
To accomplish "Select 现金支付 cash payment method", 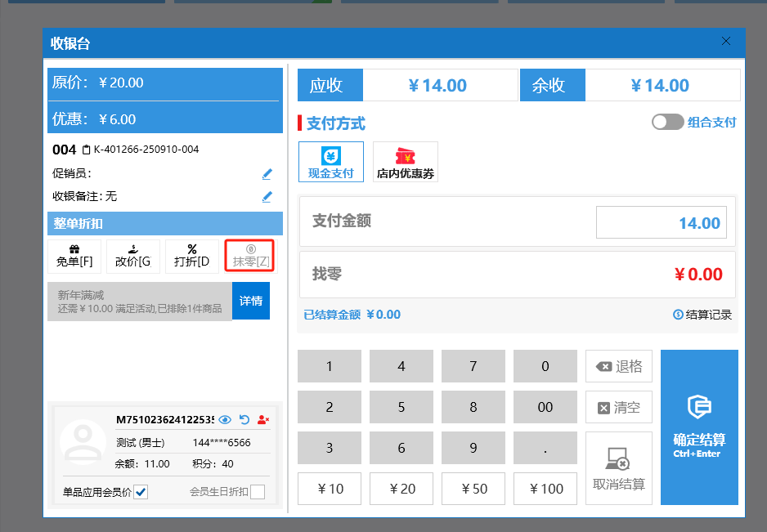I will coord(330,161).
